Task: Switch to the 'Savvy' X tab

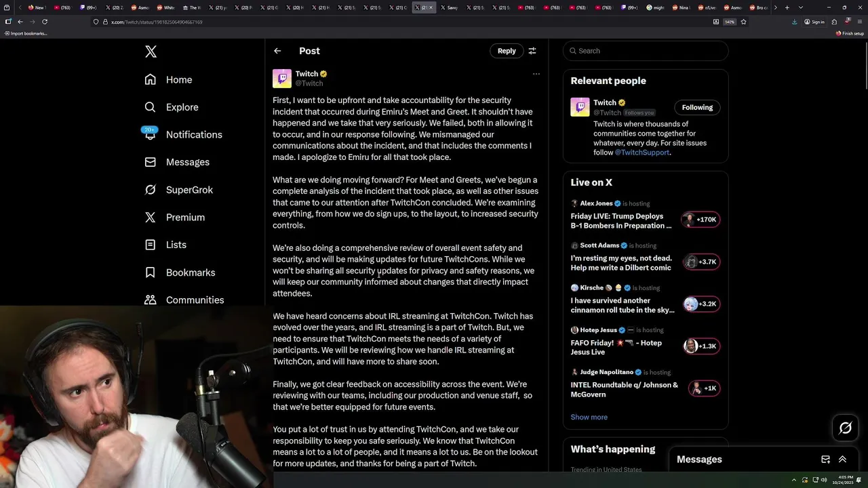Action: click(x=449, y=7)
